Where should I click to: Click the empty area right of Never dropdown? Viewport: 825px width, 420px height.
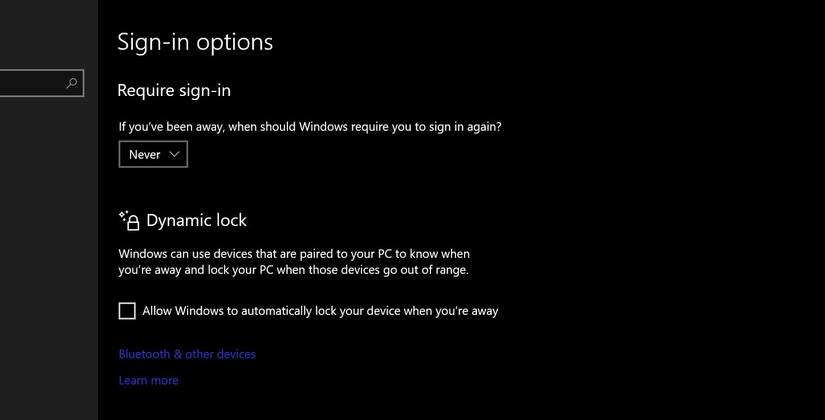(x=400, y=155)
